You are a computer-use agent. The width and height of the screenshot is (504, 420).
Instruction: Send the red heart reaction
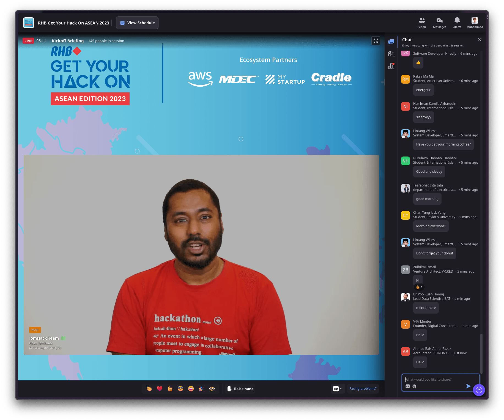tap(160, 389)
